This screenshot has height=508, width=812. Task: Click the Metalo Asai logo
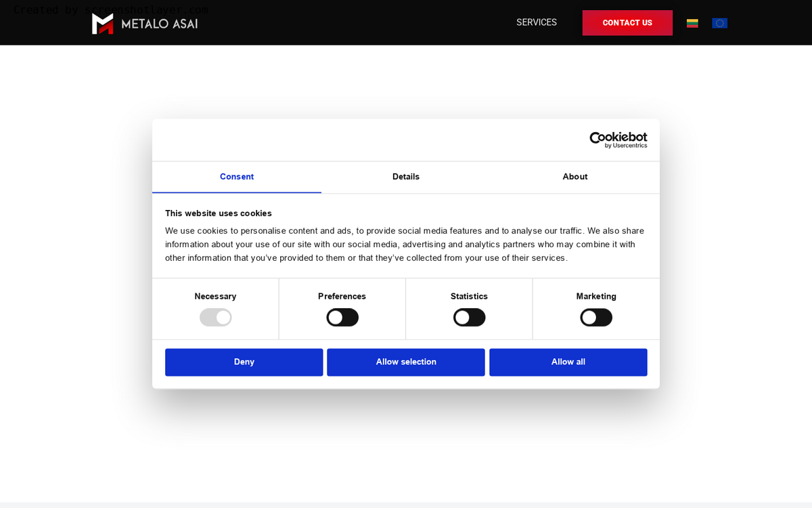145,23
